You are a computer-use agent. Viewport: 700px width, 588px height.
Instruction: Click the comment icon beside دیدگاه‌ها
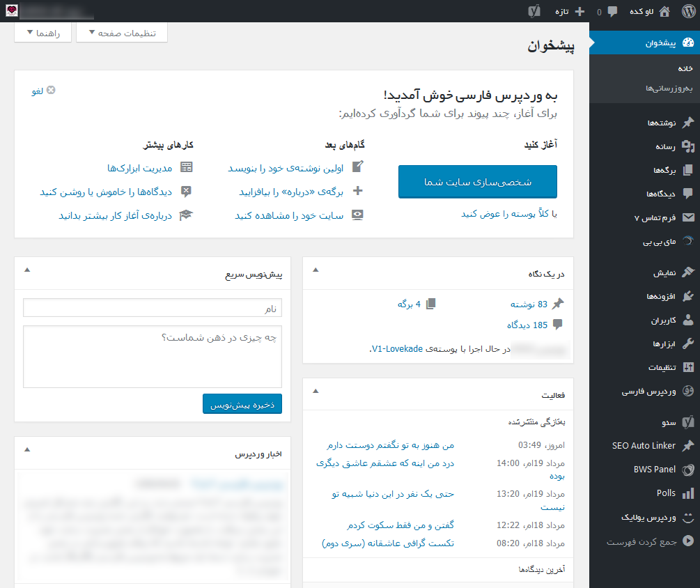pos(688,194)
